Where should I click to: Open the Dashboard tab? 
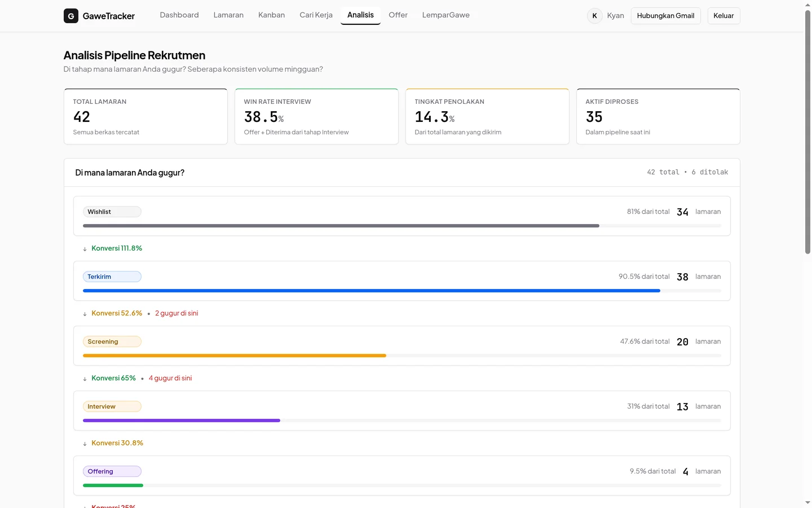coord(179,15)
